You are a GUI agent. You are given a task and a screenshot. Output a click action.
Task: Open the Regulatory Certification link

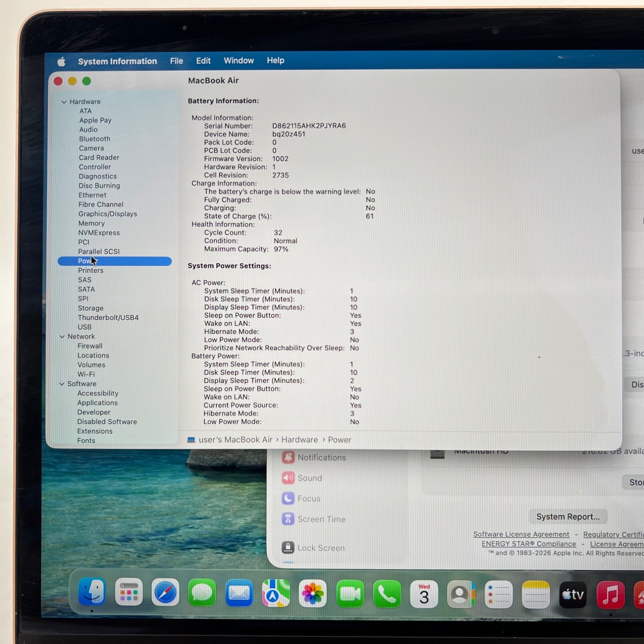pyautogui.click(x=614, y=535)
